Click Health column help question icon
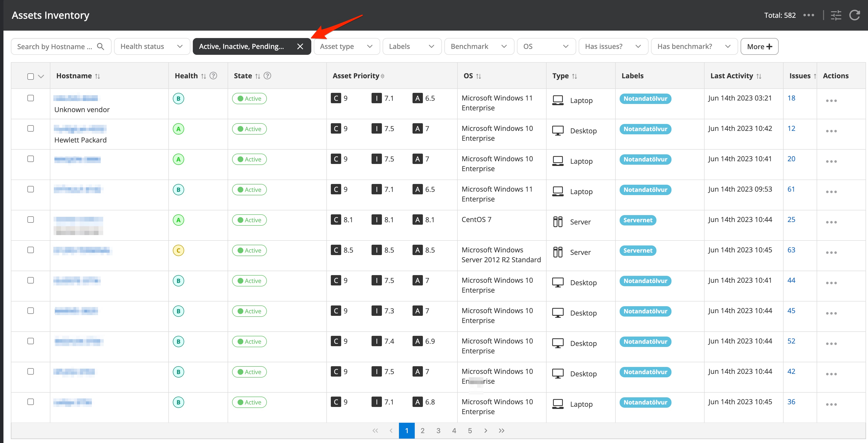Viewport: 868px width, 443px height. [x=213, y=76]
